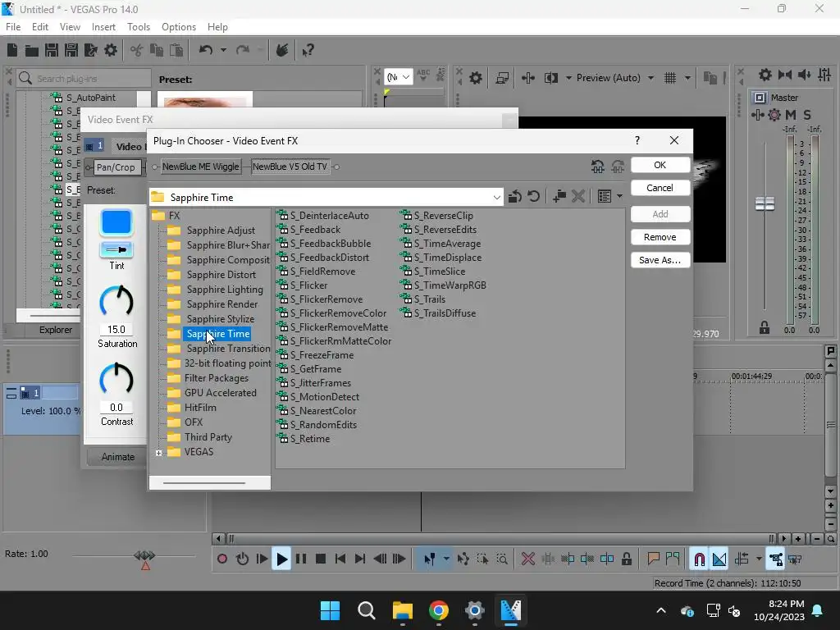Open split screen view dropdown arrow

pyautogui.click(x=568, y=78)
